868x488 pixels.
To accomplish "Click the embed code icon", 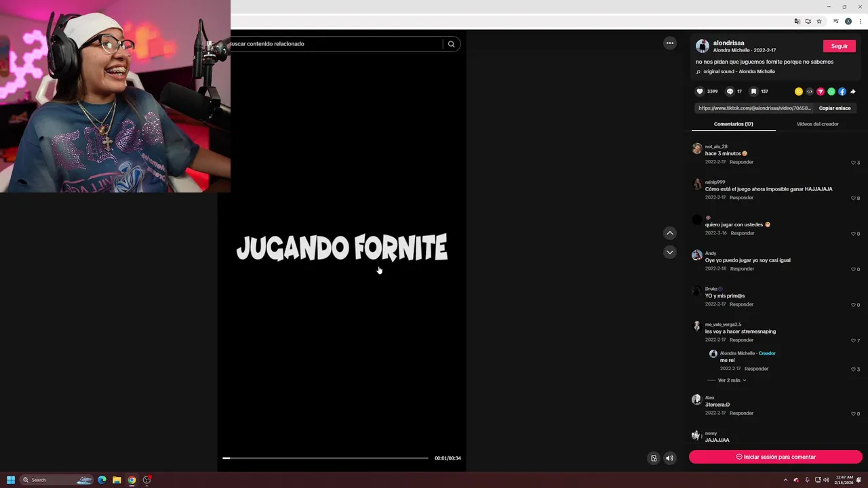I will (x=809, y=91).
